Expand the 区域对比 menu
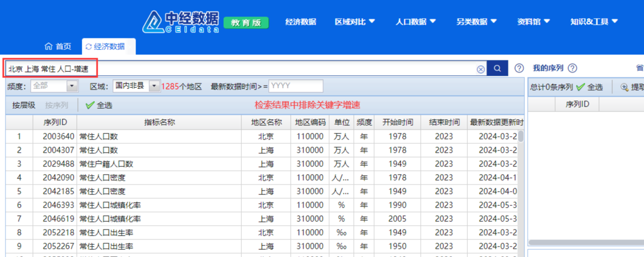Viewport: 644px width, 257px height. pyautogui.click(x=355, y=22)
